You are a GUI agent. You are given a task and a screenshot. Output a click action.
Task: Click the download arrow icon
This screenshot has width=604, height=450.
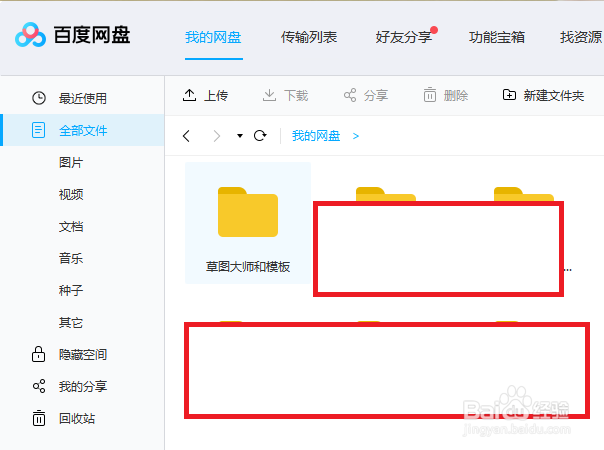(269, 95)
